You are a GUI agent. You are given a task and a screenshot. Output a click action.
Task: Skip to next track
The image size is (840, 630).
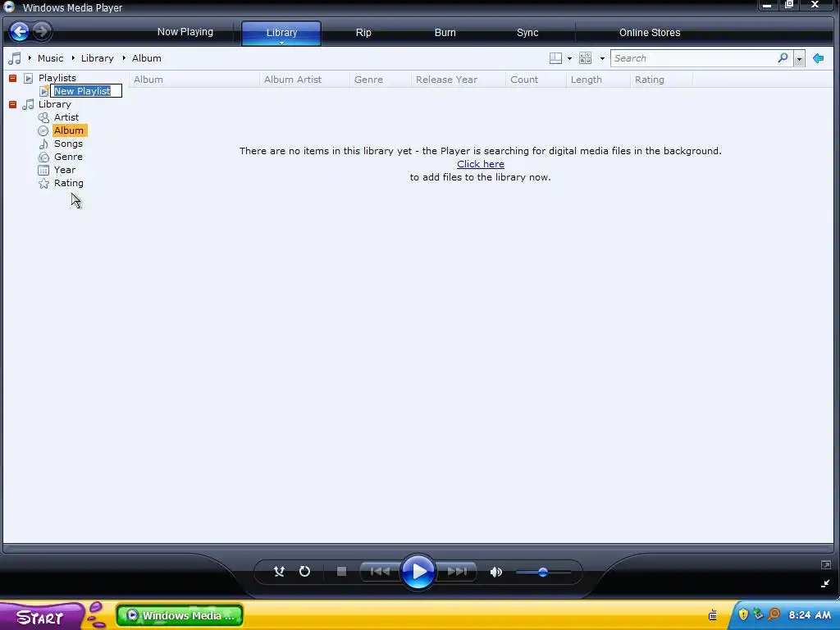pyautogui.click(x=456, y=572)
